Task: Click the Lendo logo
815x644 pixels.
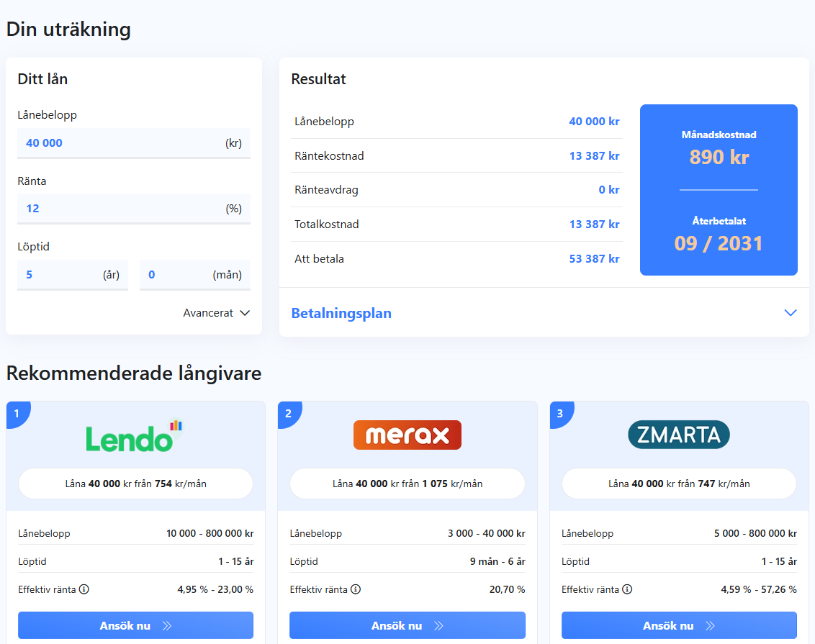Action: pos(134,436)
